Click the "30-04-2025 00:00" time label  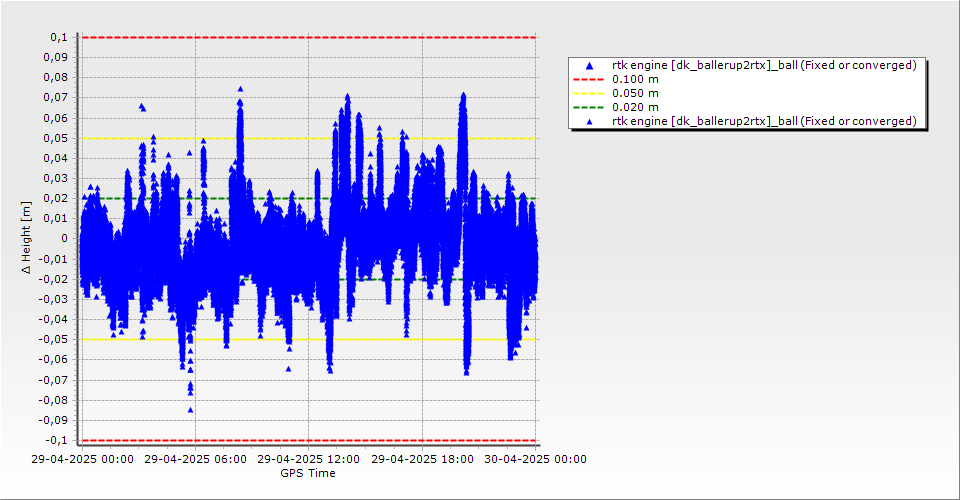coord(536,459)
